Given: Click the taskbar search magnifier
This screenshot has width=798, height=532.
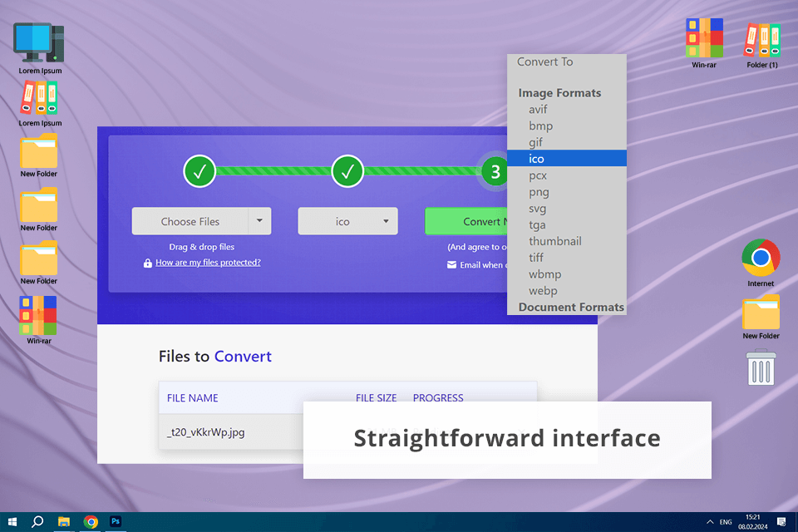Looking at the screenshot, I should [x=37, y=522].
